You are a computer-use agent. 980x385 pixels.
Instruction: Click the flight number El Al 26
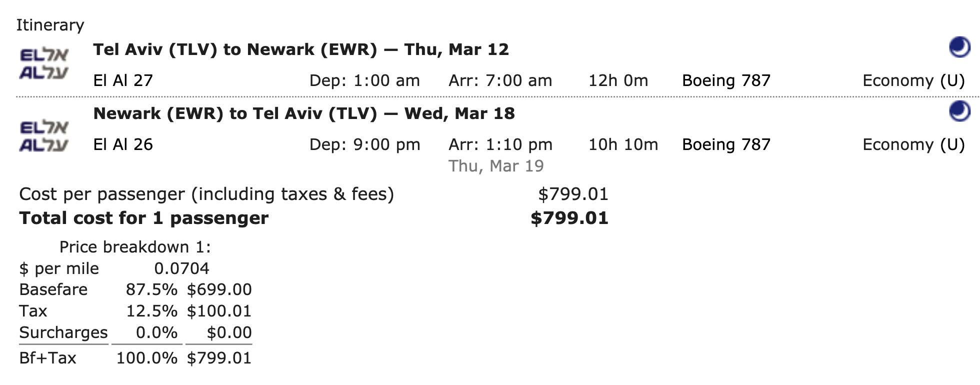123,144
